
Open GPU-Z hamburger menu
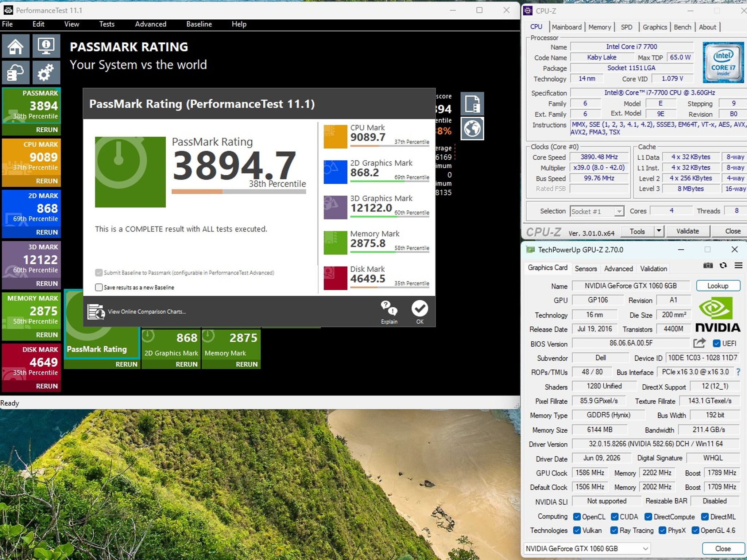[x=739, y=265]
